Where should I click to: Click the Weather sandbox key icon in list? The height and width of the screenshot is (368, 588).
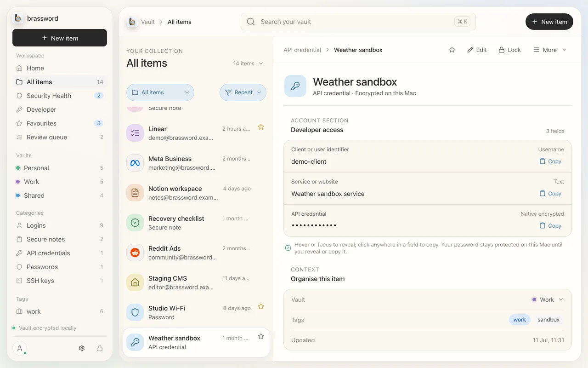pyautogui.click(x=135, y=342)
